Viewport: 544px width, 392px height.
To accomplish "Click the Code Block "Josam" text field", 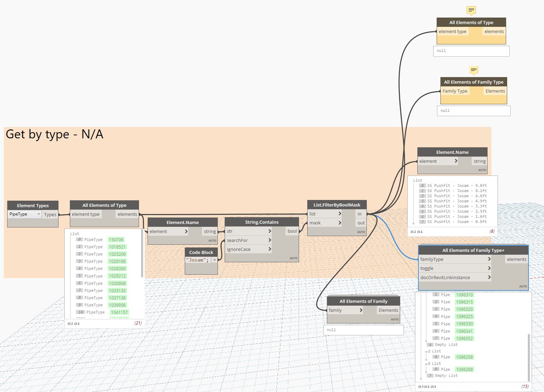I will [198, 260].
